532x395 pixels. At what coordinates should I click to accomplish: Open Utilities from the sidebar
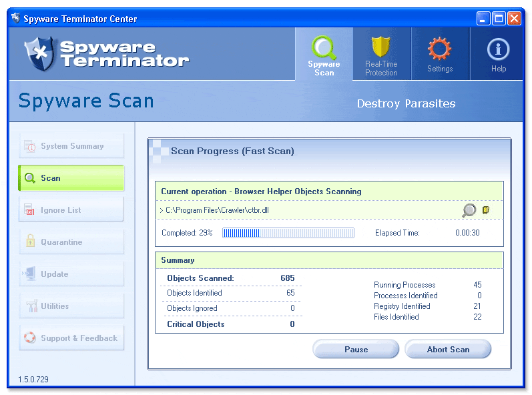coord(71,306)
